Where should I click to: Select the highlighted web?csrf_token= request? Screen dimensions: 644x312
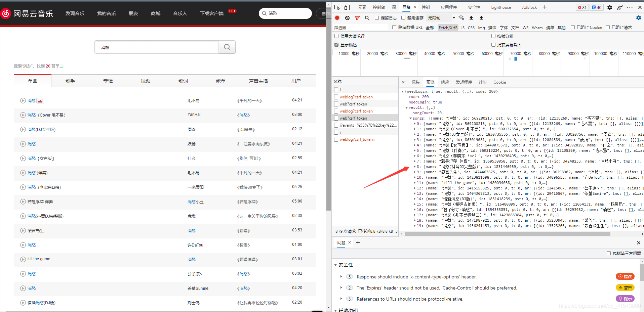[x=365, y=118]
